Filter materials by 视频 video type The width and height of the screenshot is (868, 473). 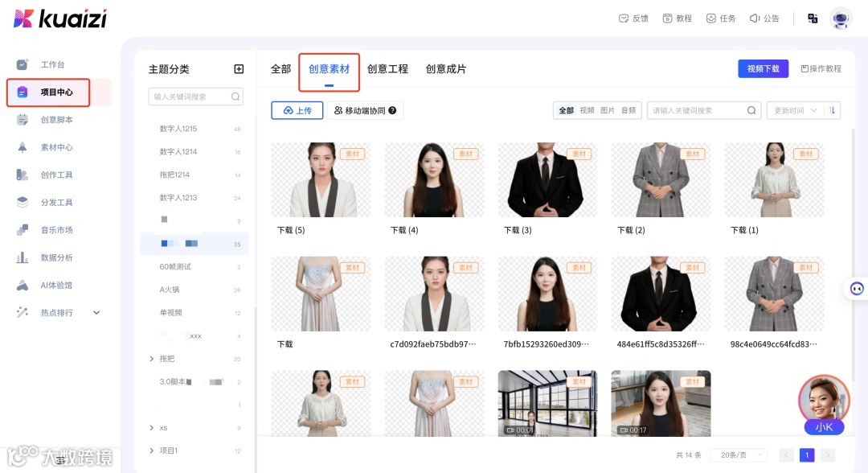[588, 110]
